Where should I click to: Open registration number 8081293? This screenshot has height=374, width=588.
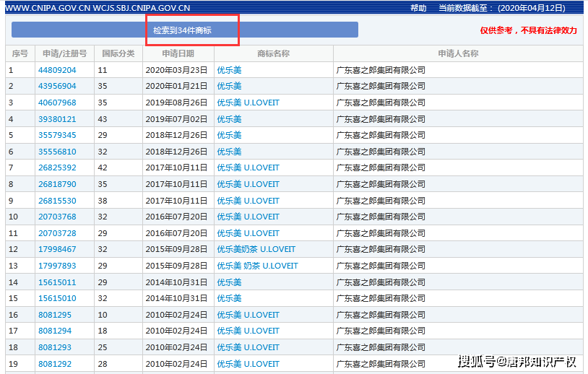(x=55, y=348)
